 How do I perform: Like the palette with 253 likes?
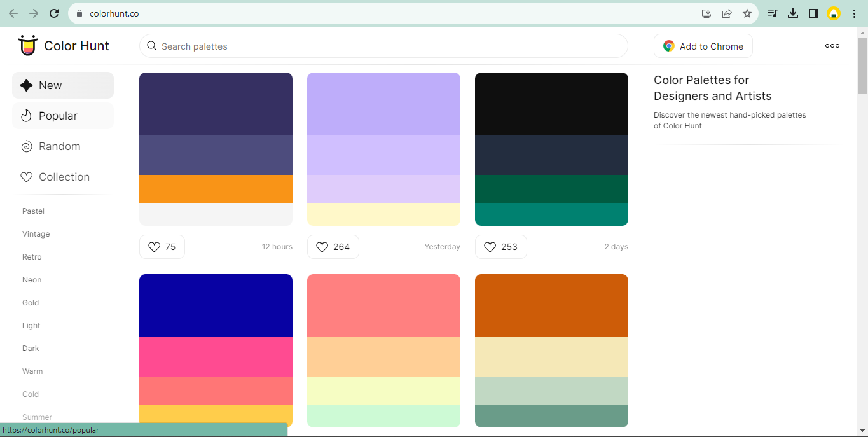[x=501, y=247]
